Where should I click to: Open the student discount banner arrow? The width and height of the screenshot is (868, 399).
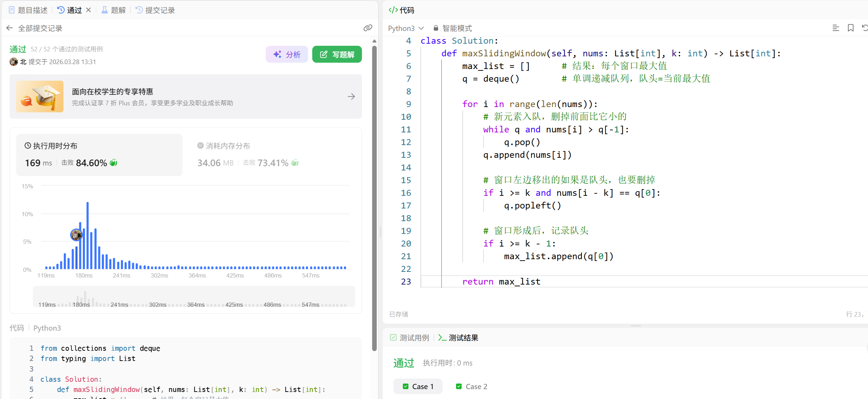coord(351,96)
